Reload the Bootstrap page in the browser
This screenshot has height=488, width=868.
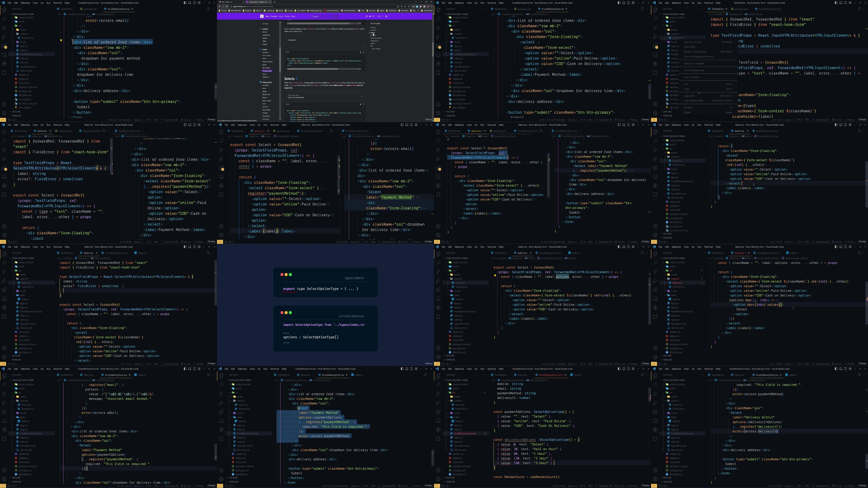pos(227,7)
